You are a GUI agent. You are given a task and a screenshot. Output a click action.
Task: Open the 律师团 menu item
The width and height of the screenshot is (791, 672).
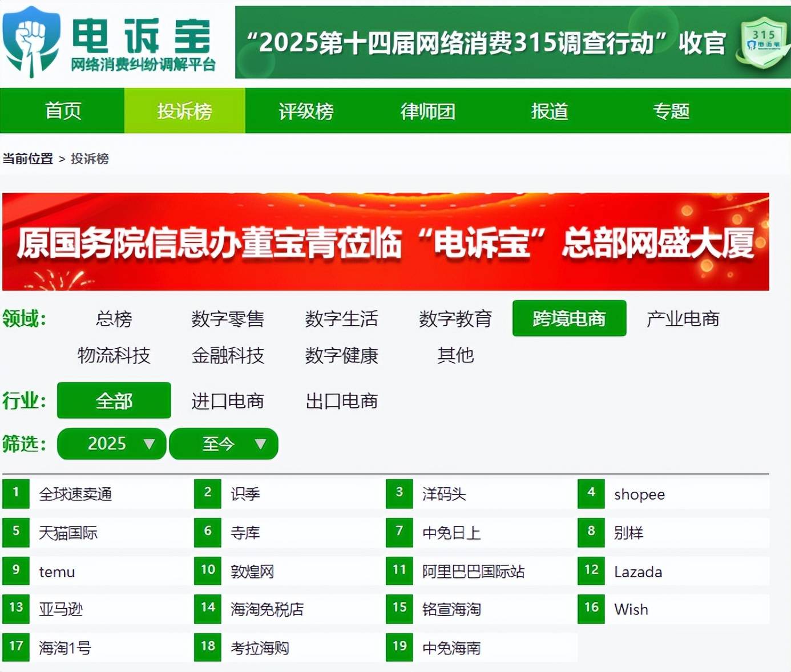click(427, 111)
